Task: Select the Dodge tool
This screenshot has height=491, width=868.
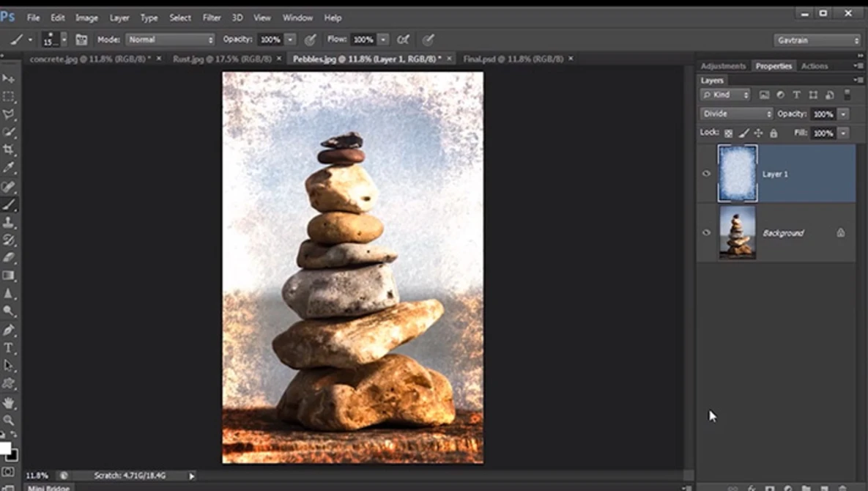Action: 8,311
